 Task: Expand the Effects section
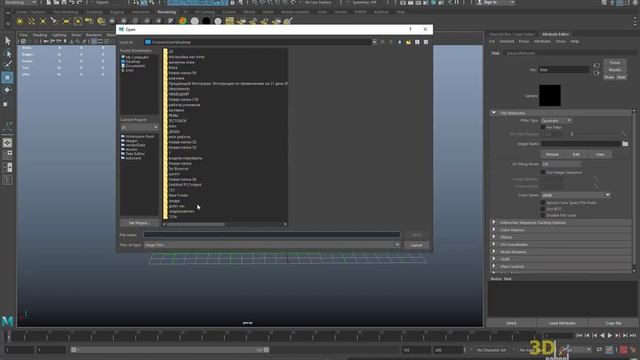click(x=494, y=237)
